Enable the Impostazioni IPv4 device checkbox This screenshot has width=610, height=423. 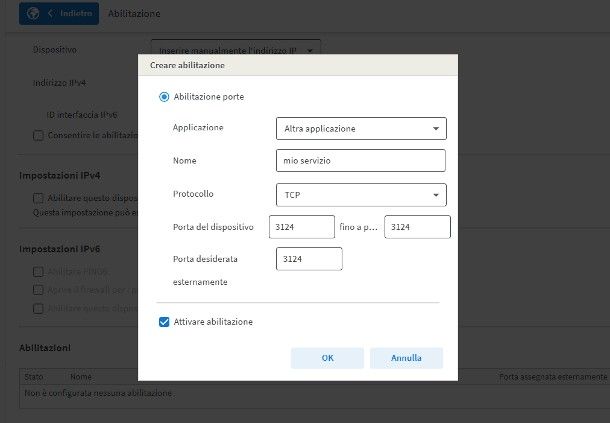point(39,198)
